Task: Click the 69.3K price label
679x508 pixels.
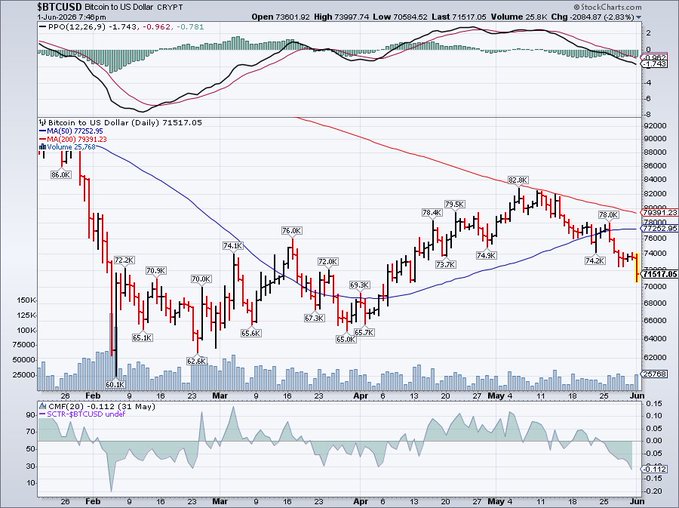Action: click(x=360, y=285)
